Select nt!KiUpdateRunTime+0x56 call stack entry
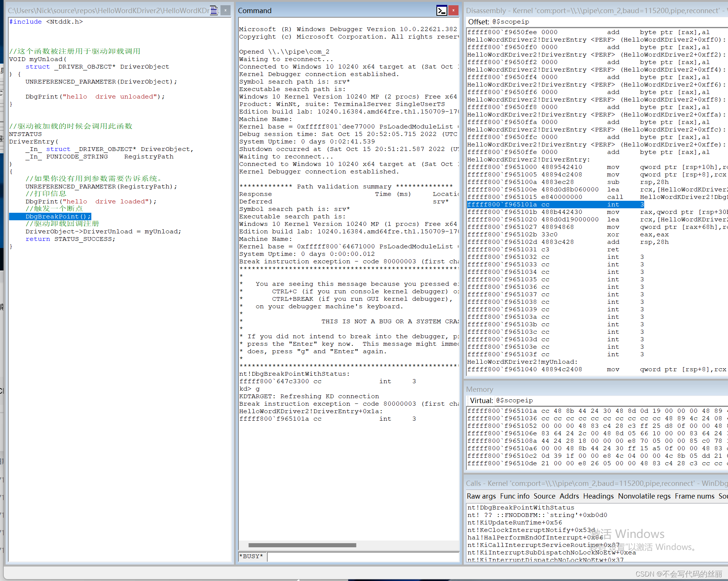728x581 pixels. coord(514,523)
